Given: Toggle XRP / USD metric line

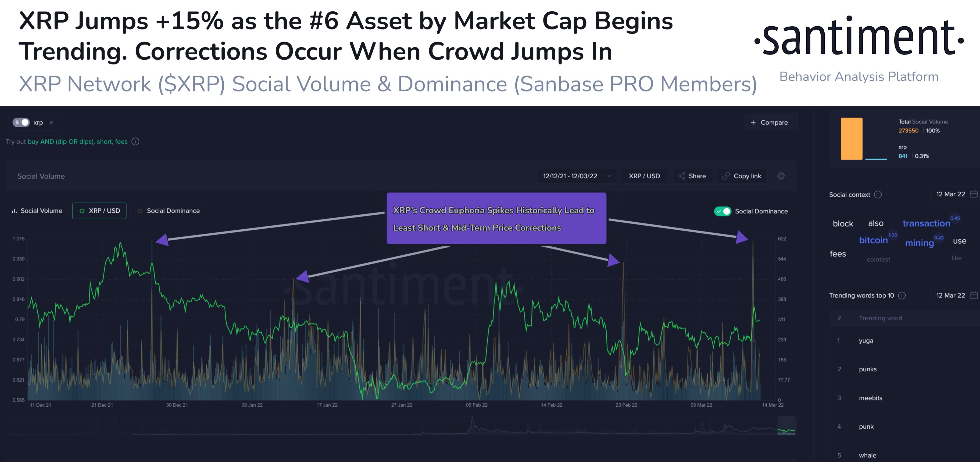Looking at the screenshot, I should pyautogui.click(x=99, y=211).
